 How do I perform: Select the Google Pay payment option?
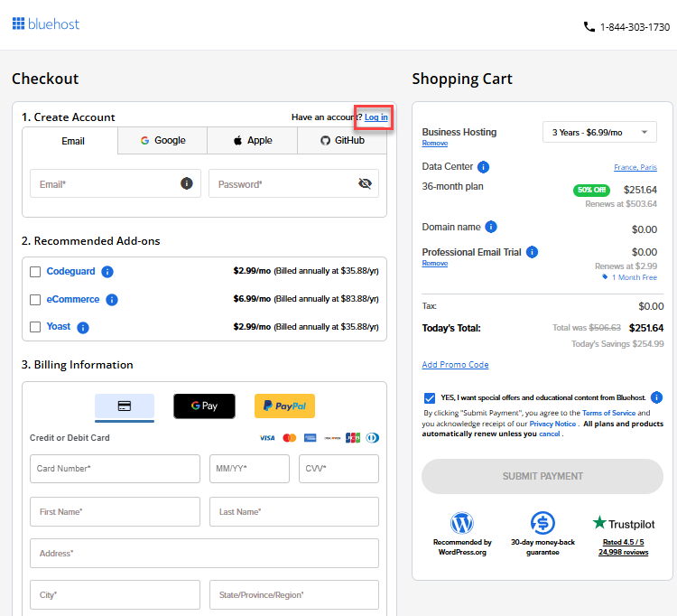click(x=204, y=406)
